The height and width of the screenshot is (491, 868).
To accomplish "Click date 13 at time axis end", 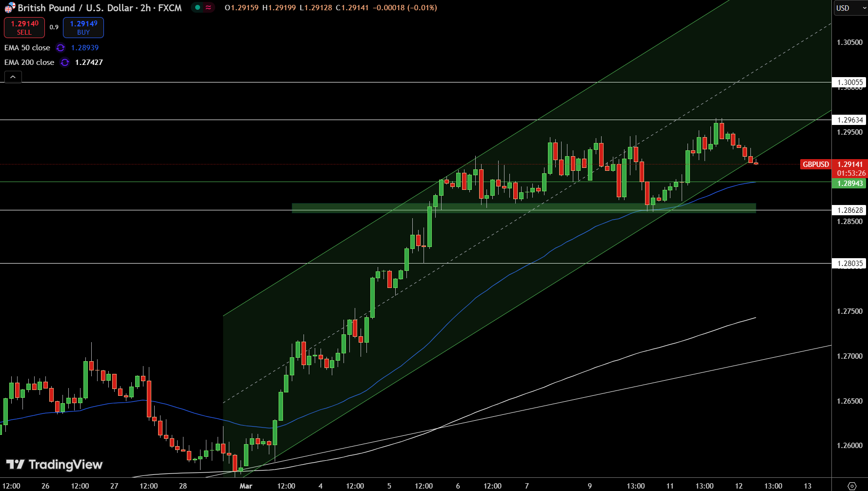I will [x=807, y=486].
